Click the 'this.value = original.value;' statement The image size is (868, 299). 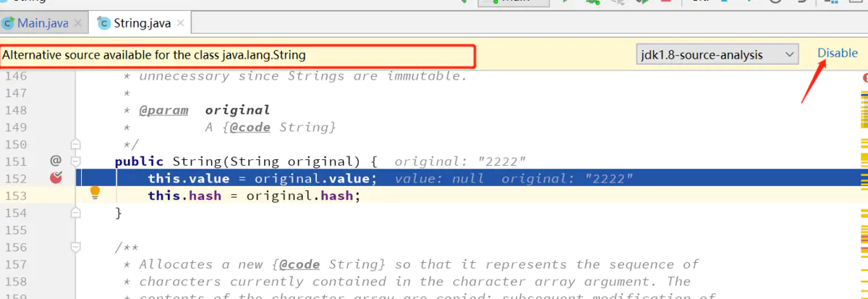tap(263, 179)
